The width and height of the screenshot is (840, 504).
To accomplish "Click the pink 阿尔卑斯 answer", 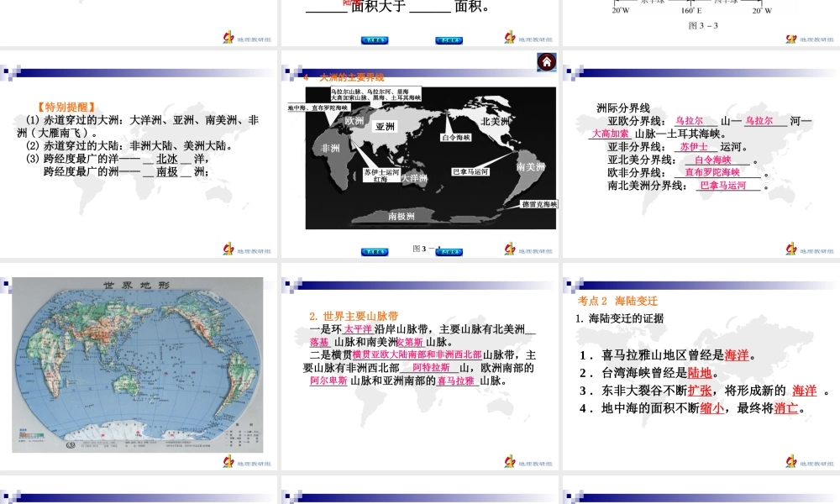I will click(x=328, y=381).
